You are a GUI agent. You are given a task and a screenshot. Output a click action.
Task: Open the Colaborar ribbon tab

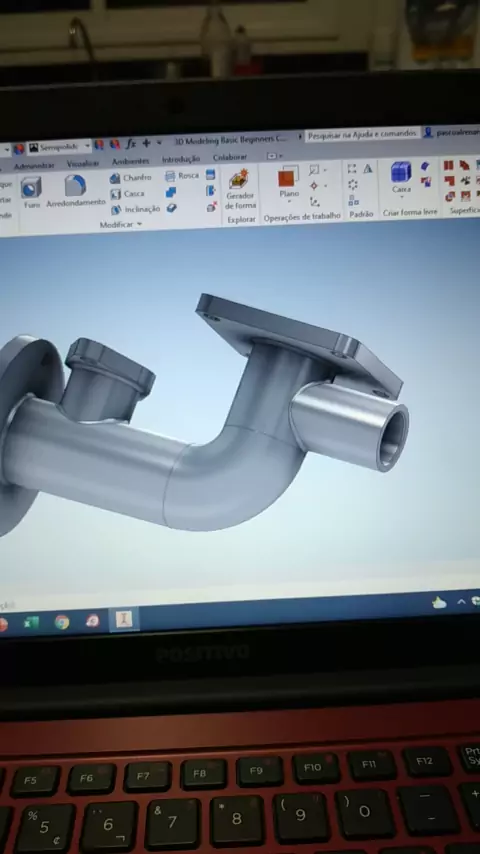click(229, 157)
